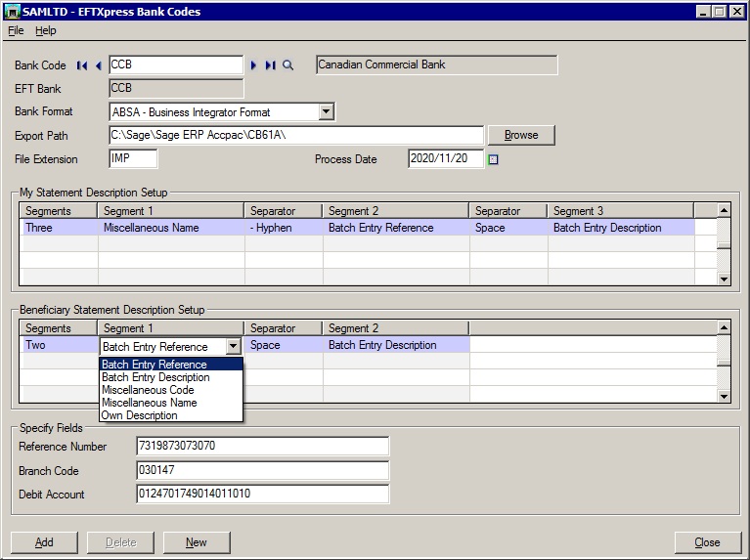Select 'Space' separator cell in Beneficiary grid
This screenshot has width=750, height=560.
(284, 345)
